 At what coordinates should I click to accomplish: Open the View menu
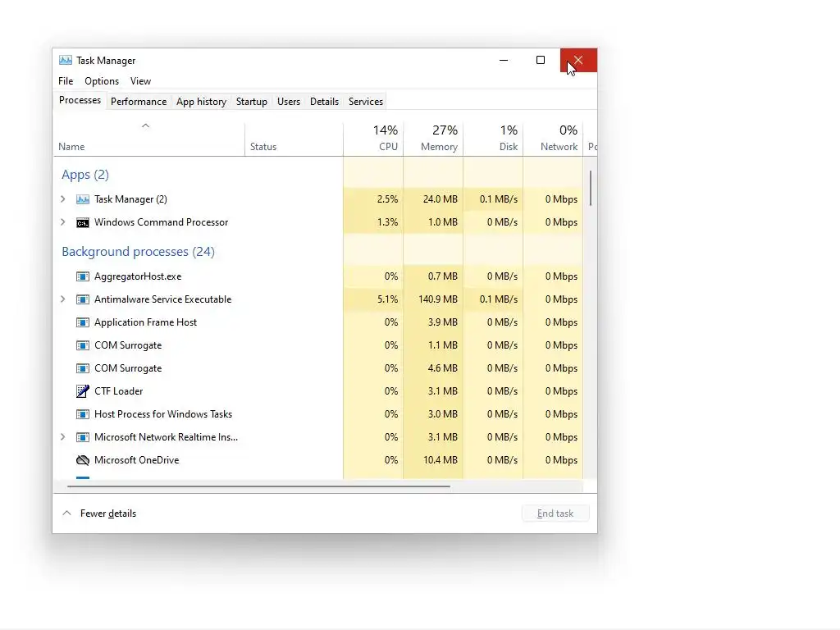(140, 81)
